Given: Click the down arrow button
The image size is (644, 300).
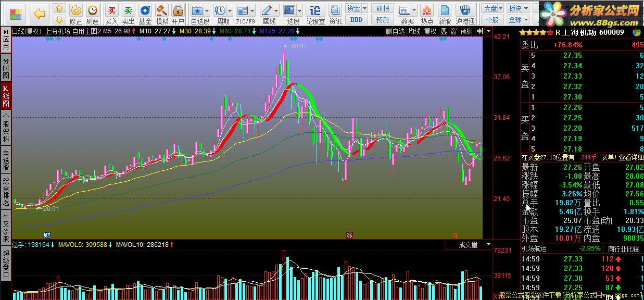Looking at the screenshot, I should click(60, 19).
